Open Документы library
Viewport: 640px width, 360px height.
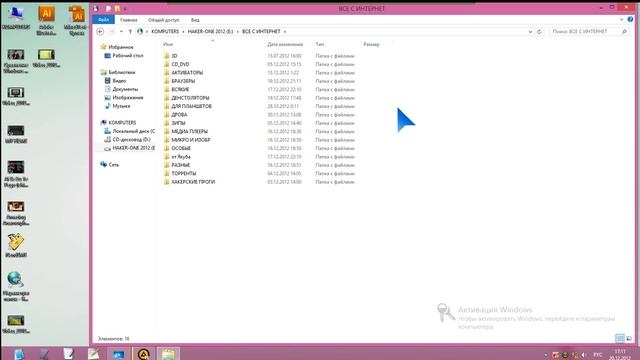[125, 89]
